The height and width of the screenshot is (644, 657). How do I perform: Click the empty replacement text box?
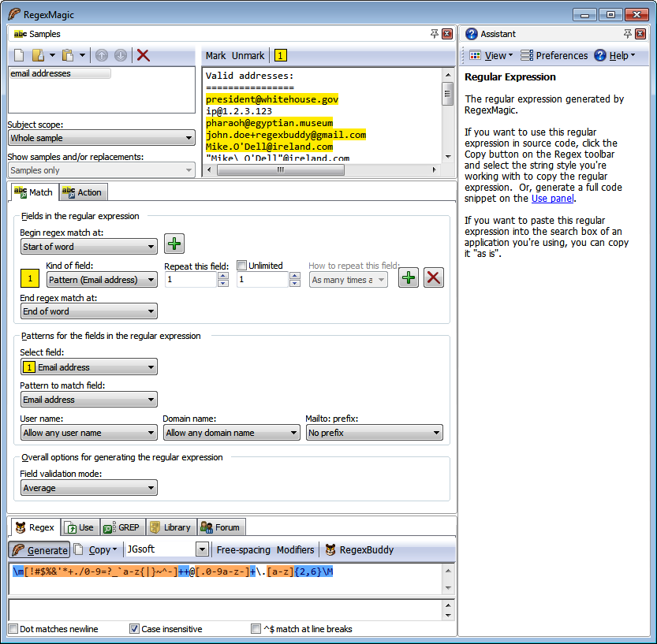coord(226,610)
